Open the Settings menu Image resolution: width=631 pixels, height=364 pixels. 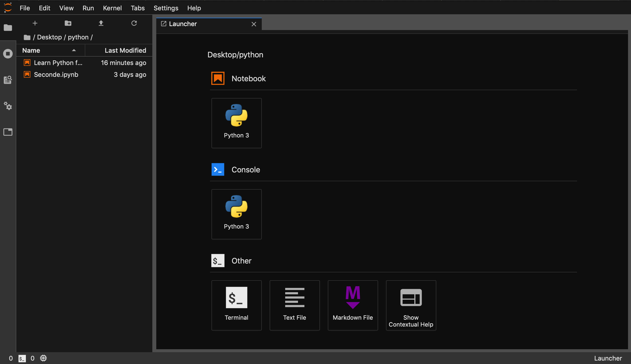pyautogui.click(x=166, y=8)
